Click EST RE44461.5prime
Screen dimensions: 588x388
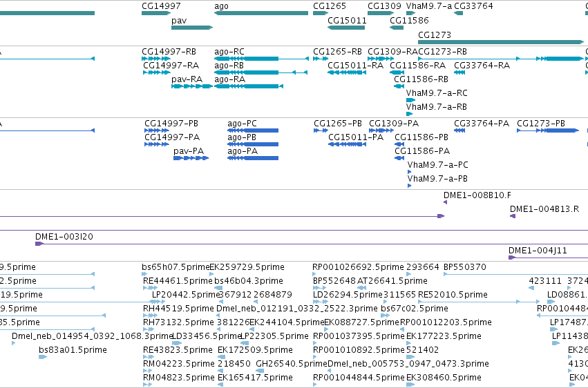click(178, 281)
